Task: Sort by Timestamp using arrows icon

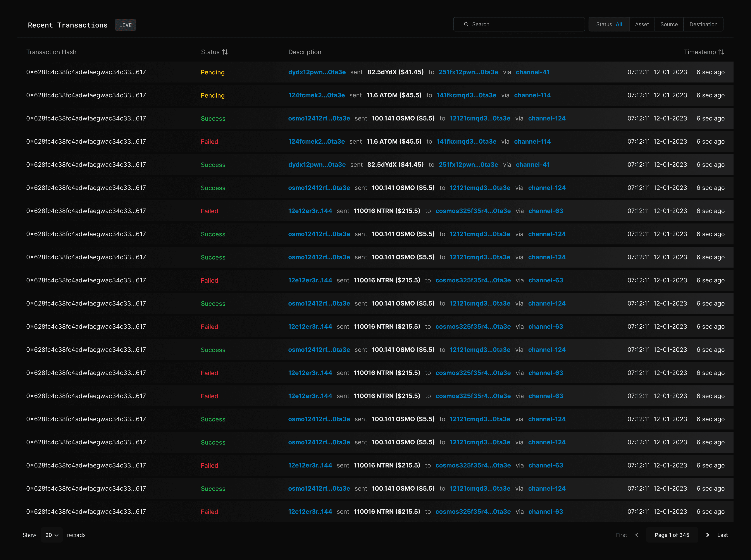Action: pos(721,52)
